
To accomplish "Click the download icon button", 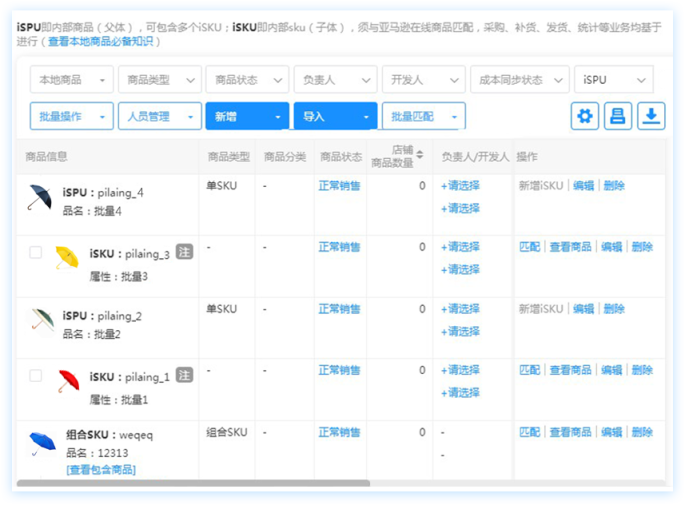I will [651, 116].
